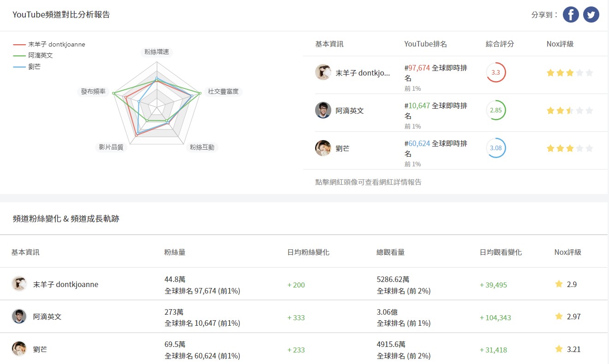This screenshot has width=609, height=364.
Task: Click the 日均粉絲變化 column header
Action: click(x=308, y=252)
